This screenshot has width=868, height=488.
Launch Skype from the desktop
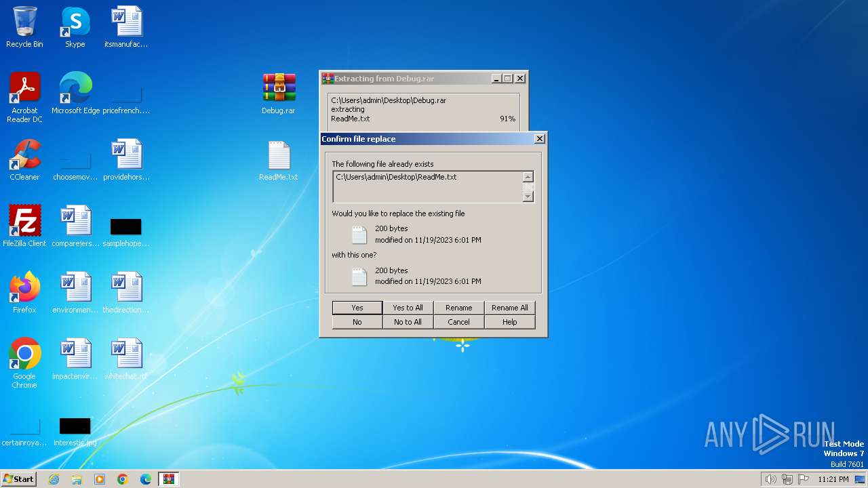[75, 27]
